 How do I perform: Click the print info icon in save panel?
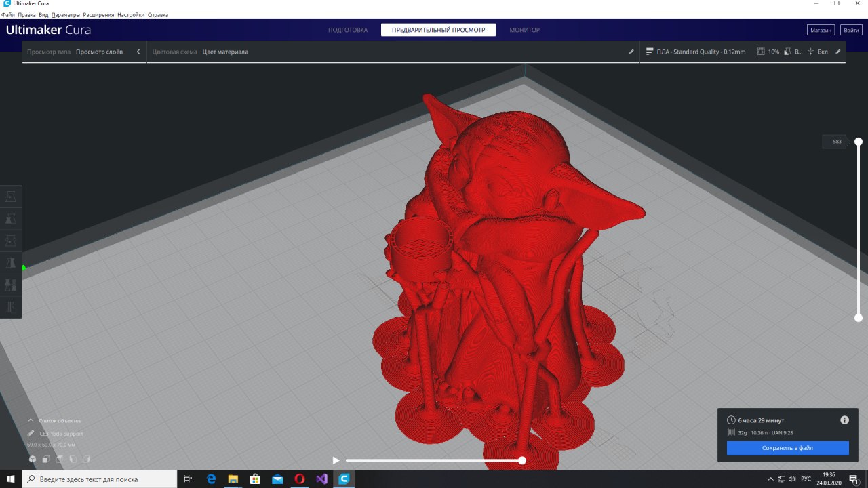pyautogui.click(x=844, y=420)
